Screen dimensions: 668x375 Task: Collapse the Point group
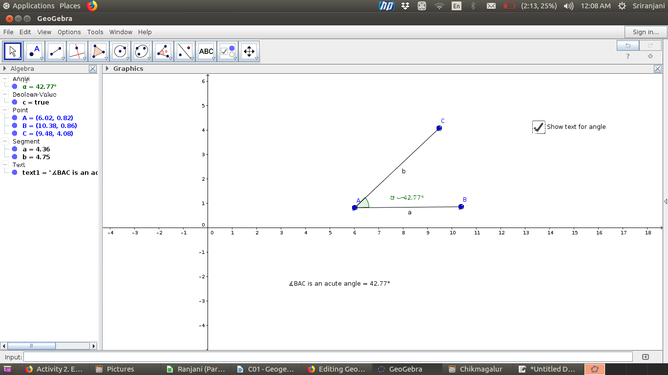point(5,110)
